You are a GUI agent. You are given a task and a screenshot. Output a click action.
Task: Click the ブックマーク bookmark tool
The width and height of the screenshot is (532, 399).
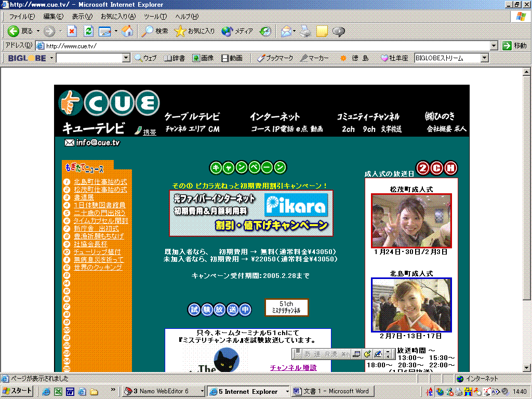coord(275,58)
